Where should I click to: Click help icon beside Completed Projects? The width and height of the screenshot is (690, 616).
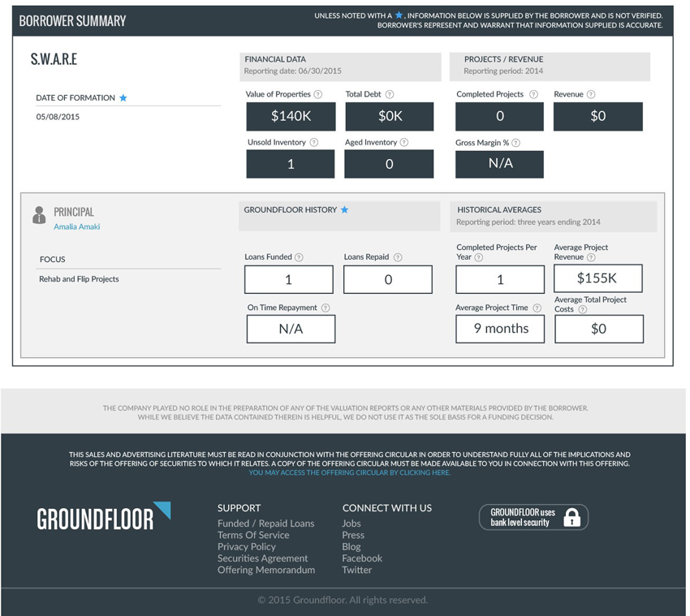(533, 94)
